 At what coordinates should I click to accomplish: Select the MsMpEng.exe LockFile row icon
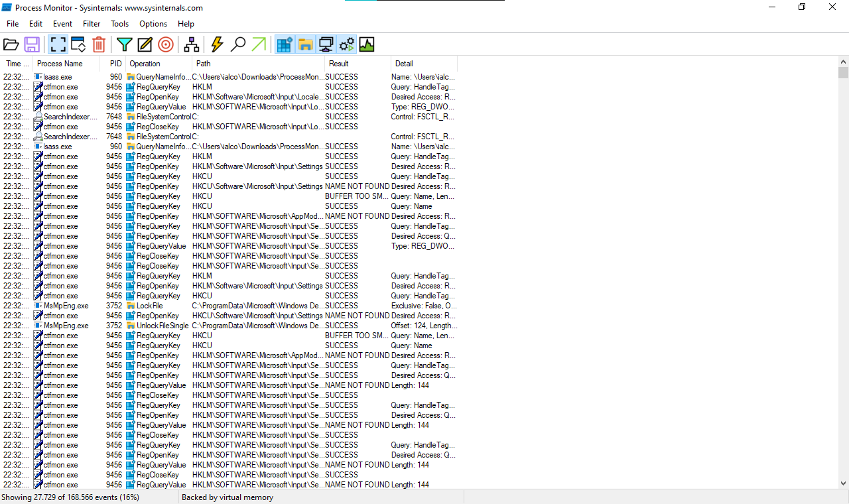(38, 306)
